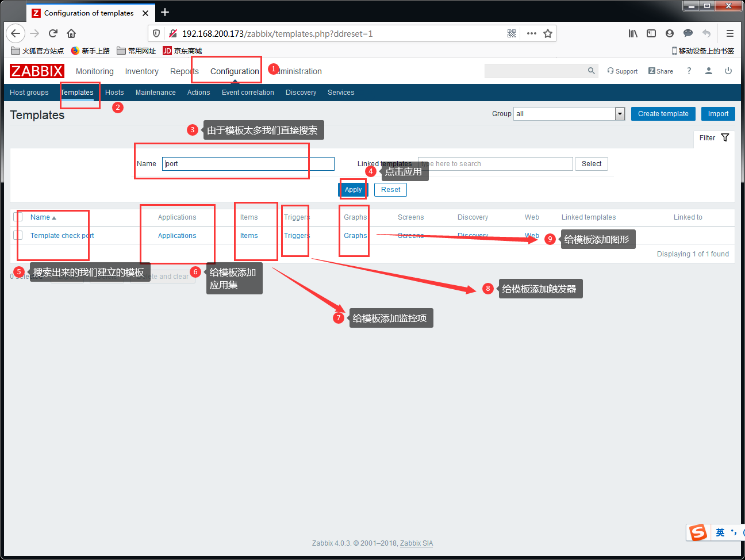The image size is (745, 560).
Task: Open the Zabbix SIA footer link
Action: click(417, 543)
